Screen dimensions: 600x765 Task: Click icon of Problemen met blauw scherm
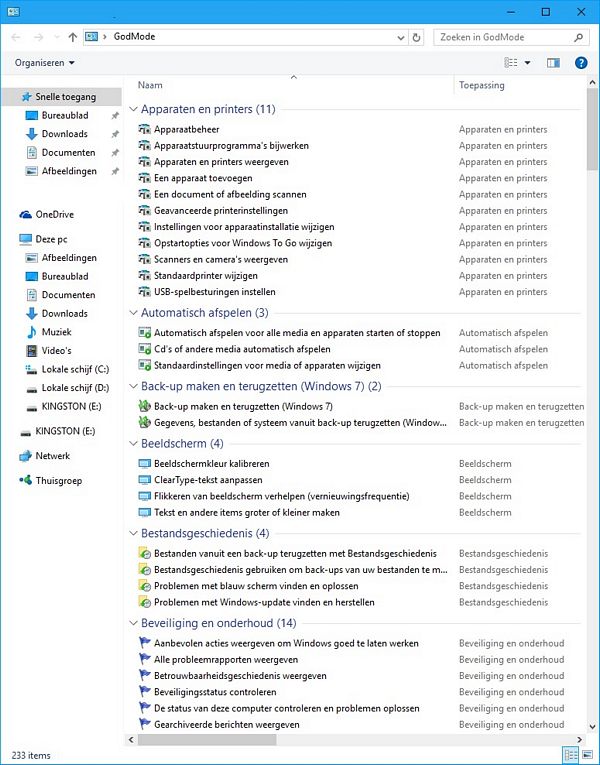coord(144,586)
